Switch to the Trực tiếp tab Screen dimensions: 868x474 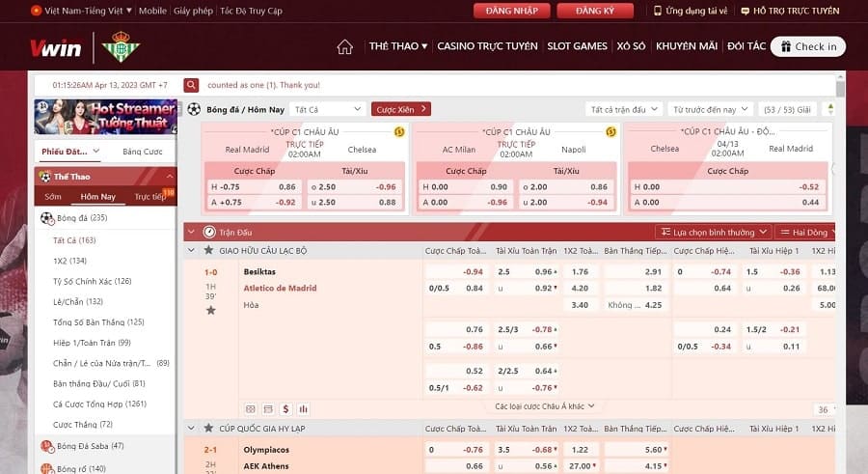pyautogui.click(x=150, y=196)
